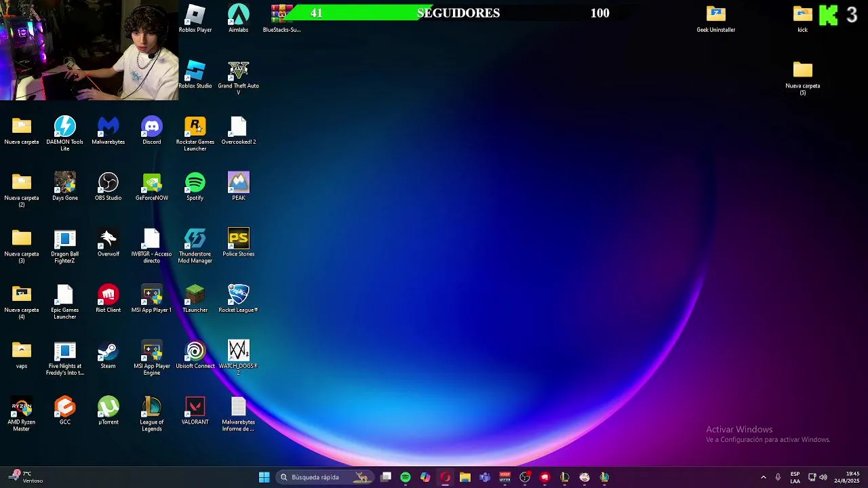The image size is (868, 488).
Task: Show hidden system tray icons
Action: [764, 477]
